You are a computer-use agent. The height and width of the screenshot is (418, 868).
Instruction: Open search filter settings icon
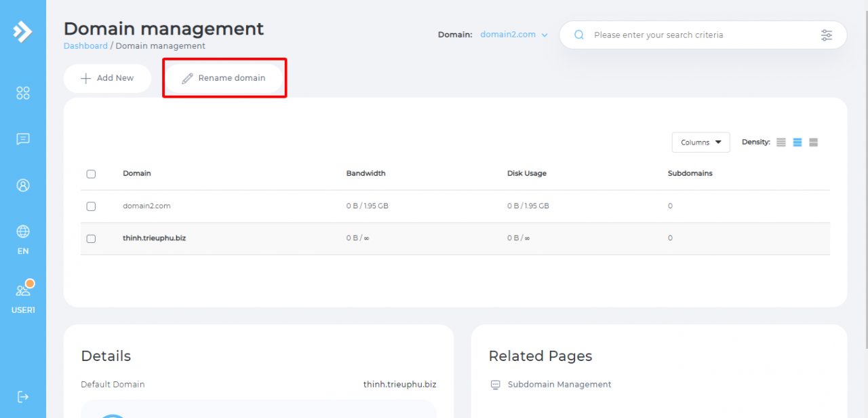tap(826, 35)
